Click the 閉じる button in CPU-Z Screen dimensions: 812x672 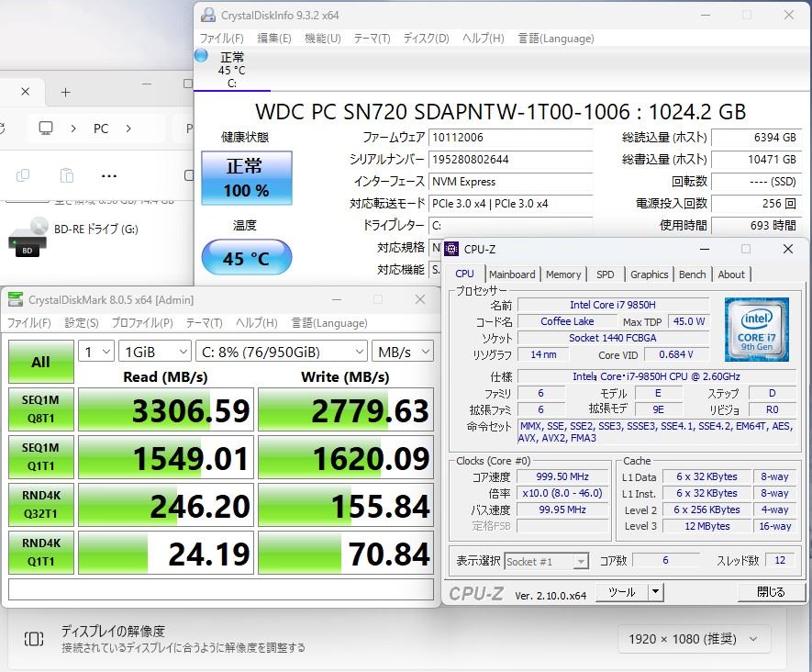point(771,591)
